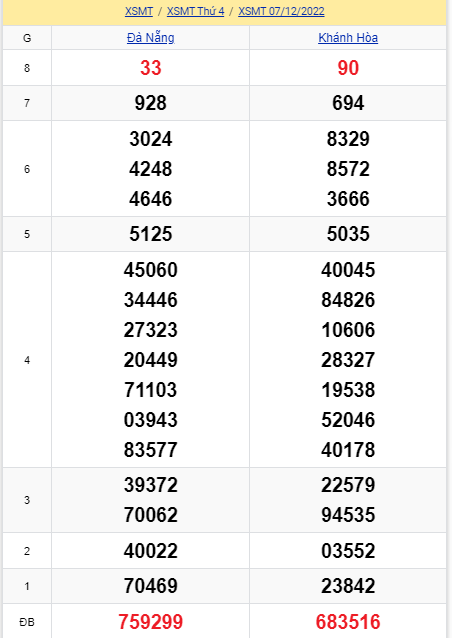Click the G column header cell
The width and height of the screenshot is (452, 638).
[27, 38]
